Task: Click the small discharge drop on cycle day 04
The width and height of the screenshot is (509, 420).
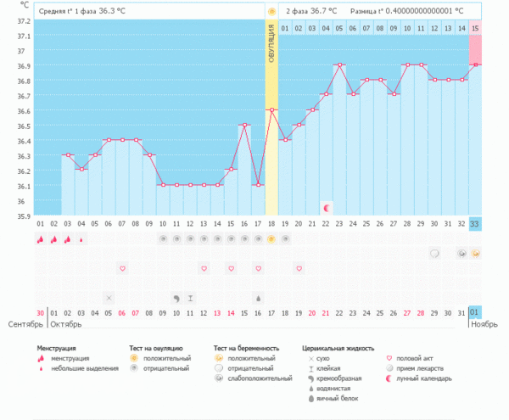Action: pos(81,239)
